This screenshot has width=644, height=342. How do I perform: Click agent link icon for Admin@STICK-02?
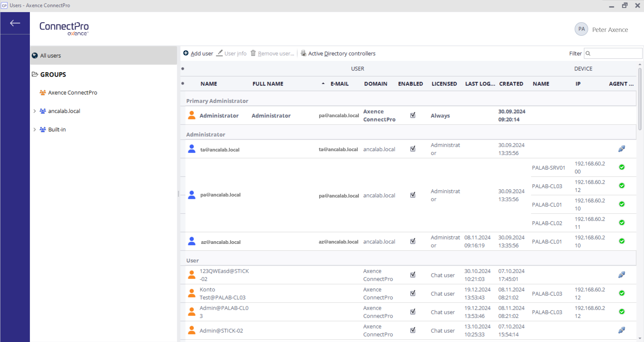[622, 330]
